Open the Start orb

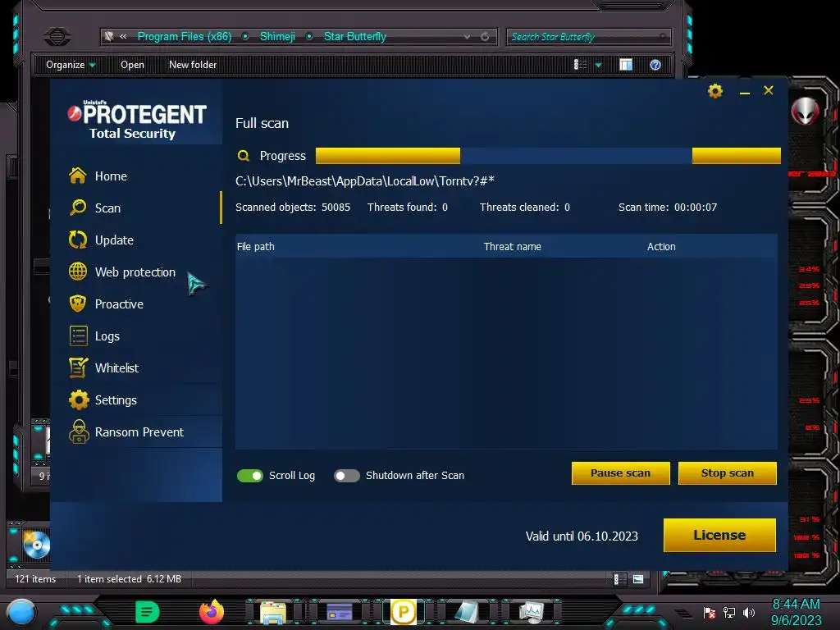coord(21,612)
